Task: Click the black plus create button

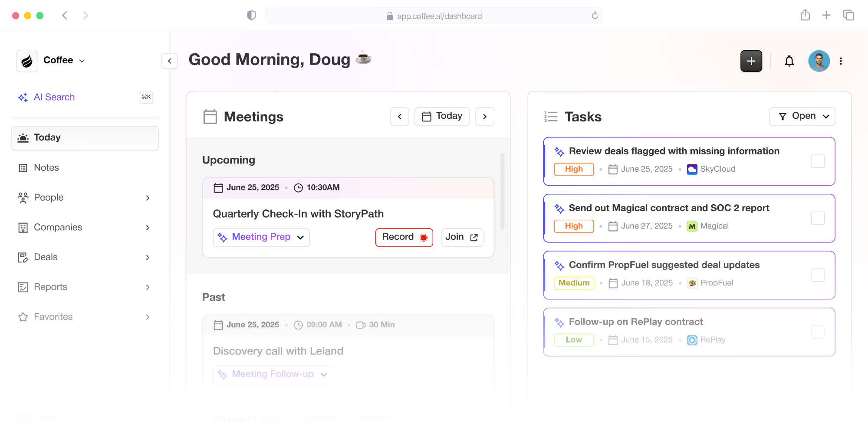Action: coord(751,61)
